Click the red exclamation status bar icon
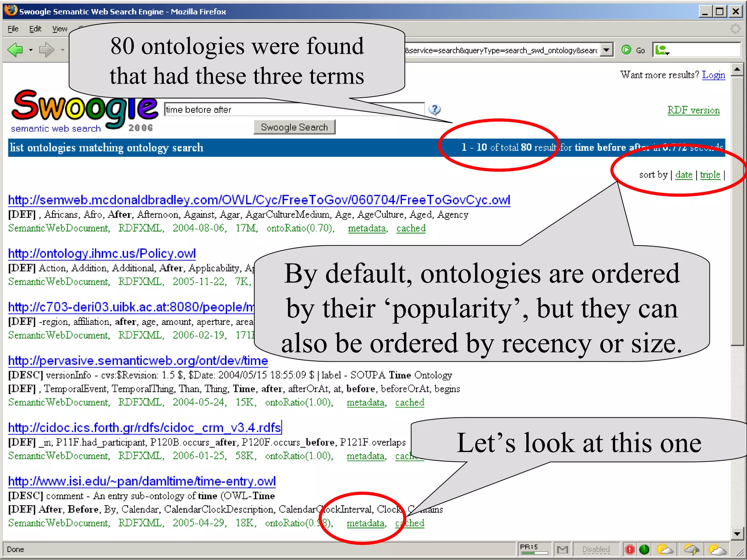Screen dimensions: 747x560 pos(630,549)
